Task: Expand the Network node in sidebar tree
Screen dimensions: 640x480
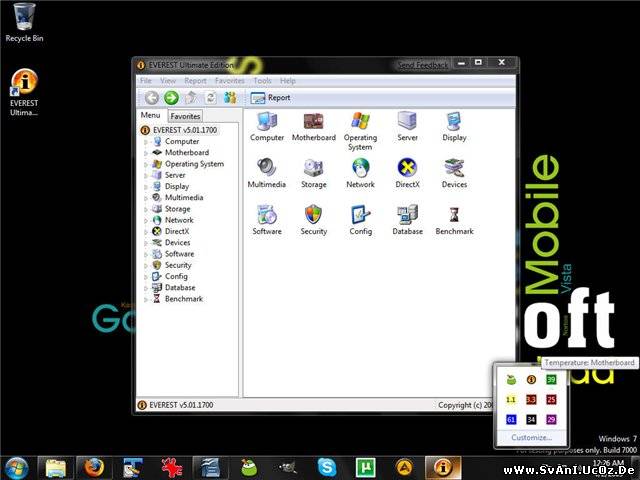Action: coord(146,220)
